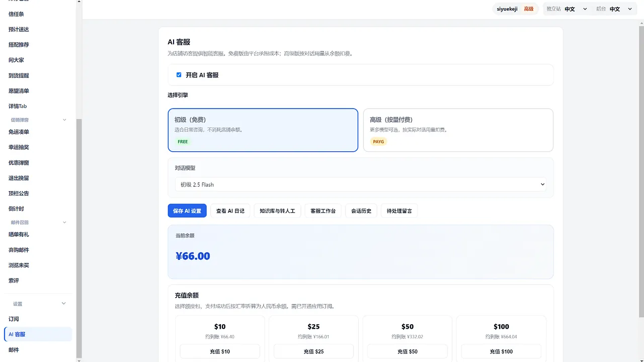View 会话历史
Screen dimensions: 644x362
click(361, 211)
